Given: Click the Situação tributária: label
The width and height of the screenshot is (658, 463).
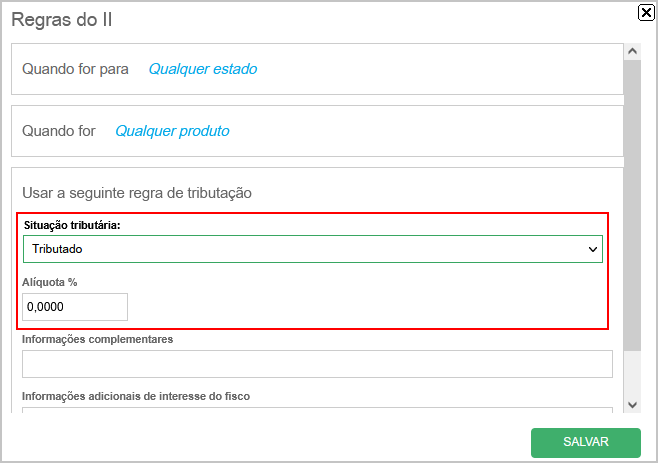Looking at the screenshot, I should [x=72, y=225].
